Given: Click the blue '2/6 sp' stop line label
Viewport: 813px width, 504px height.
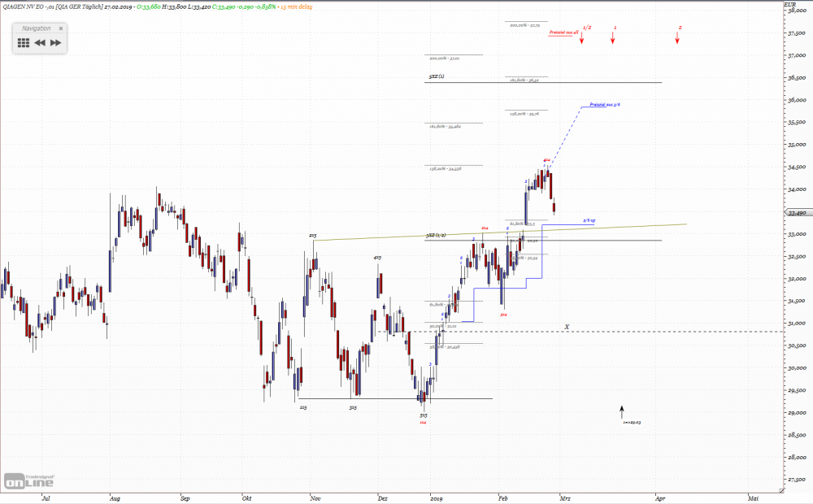Looking at the screenshot, I should tap(589, 220).
